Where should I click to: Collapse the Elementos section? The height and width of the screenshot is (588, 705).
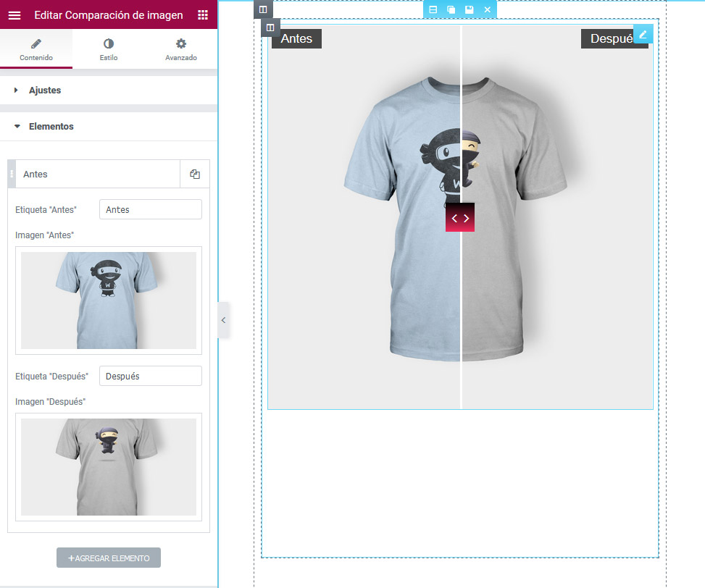click(51, 126)
